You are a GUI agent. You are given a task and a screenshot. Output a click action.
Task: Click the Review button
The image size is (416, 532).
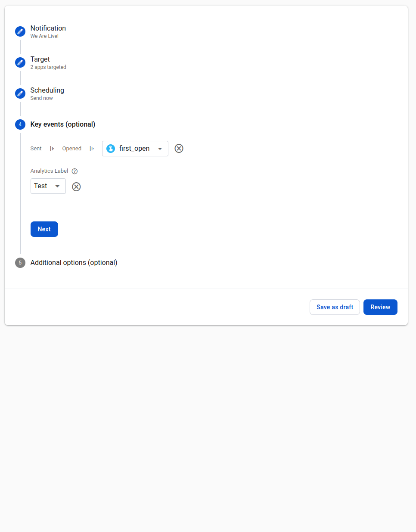pos(380,307)
